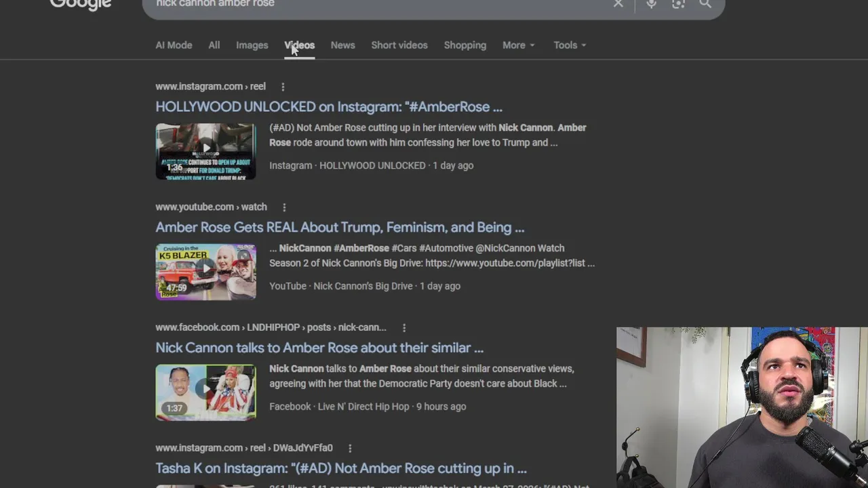868x488 pixels.
Task: Play the 1:36 Hollywood Unlocked video thumbnail
Action: tap(205, 151)
